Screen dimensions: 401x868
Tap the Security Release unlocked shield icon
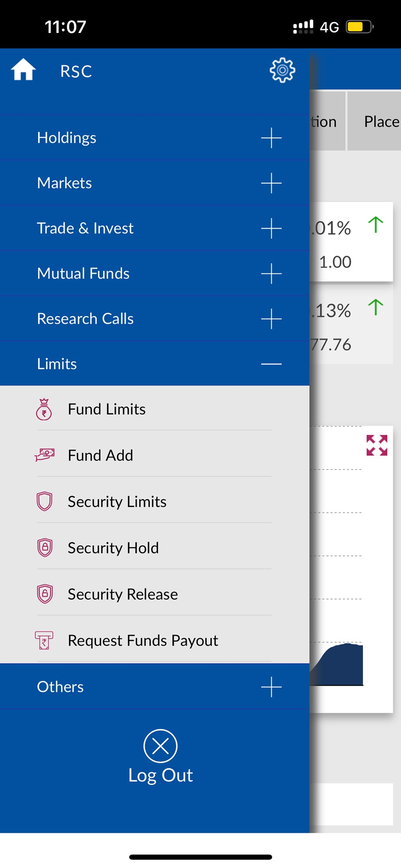(x=45, y=594)
